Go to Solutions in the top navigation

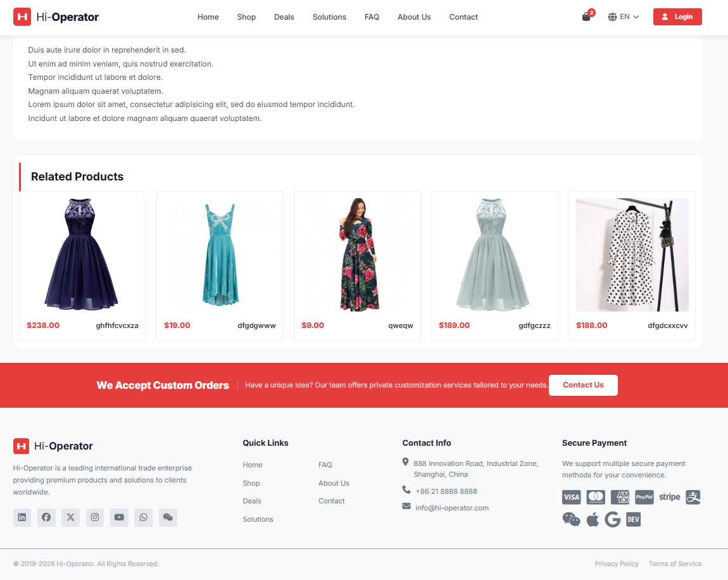click(329, 17)
